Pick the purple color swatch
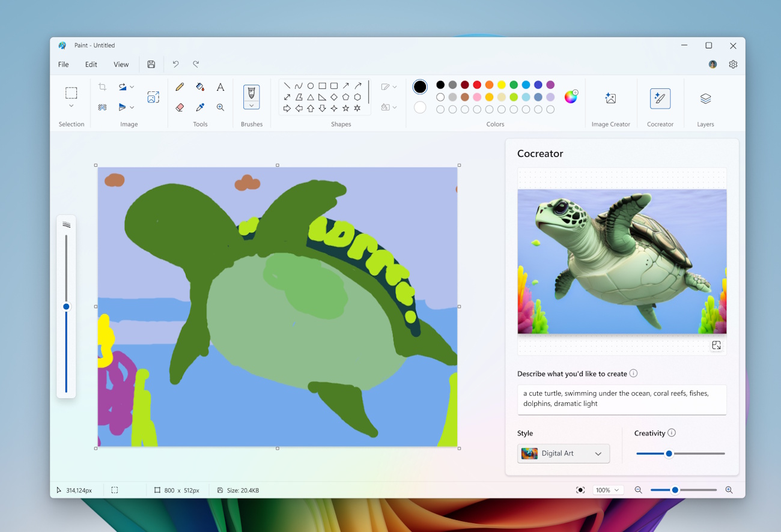781x532 pixels. click(550, 85)
